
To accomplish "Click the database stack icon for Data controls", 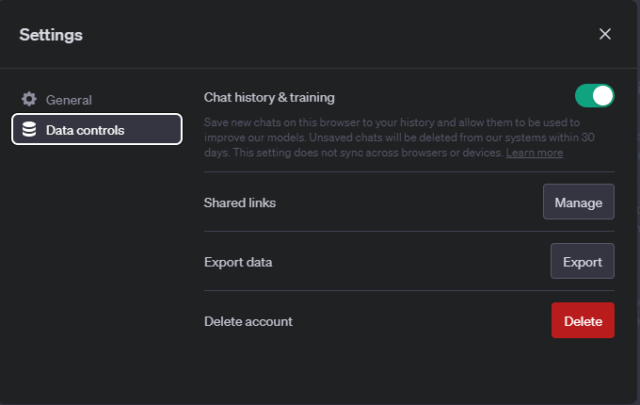I will point(29,130).
